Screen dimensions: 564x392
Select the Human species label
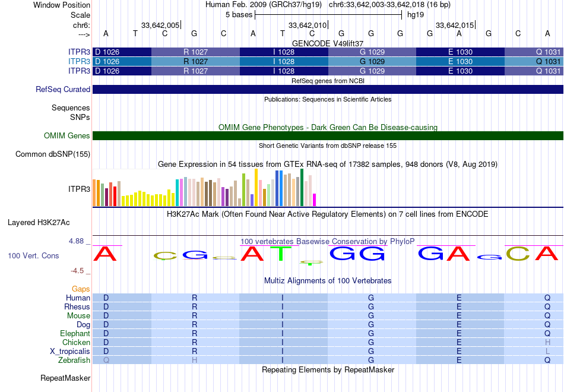tap(78, 298)
